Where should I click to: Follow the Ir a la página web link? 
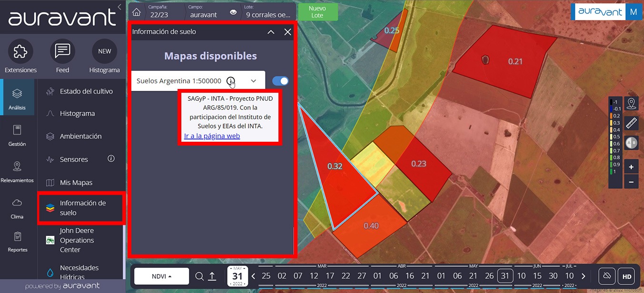coord(212,136)
